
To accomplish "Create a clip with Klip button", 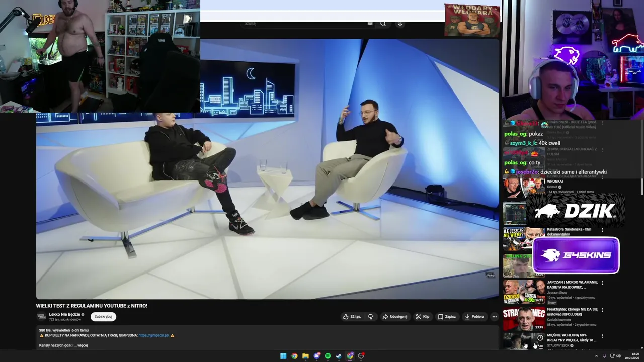I will coord(423,317).
